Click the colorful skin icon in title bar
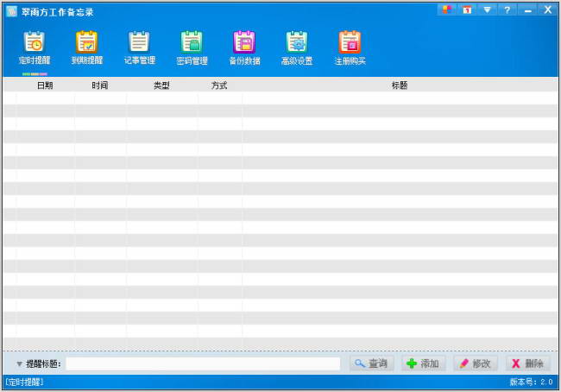 tap(447, 9)
